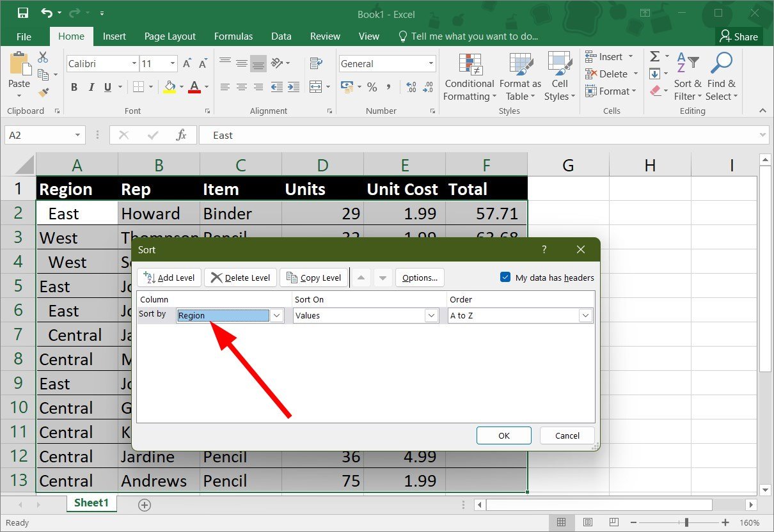Open Conditional Formatting menu
Screen dimensions: 774x532
[470, 77]
